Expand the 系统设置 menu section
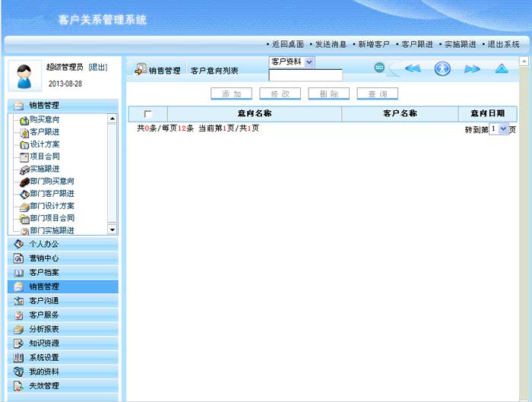Image resolution: width=532 pixels, height=402 pixels. point(43,357)
